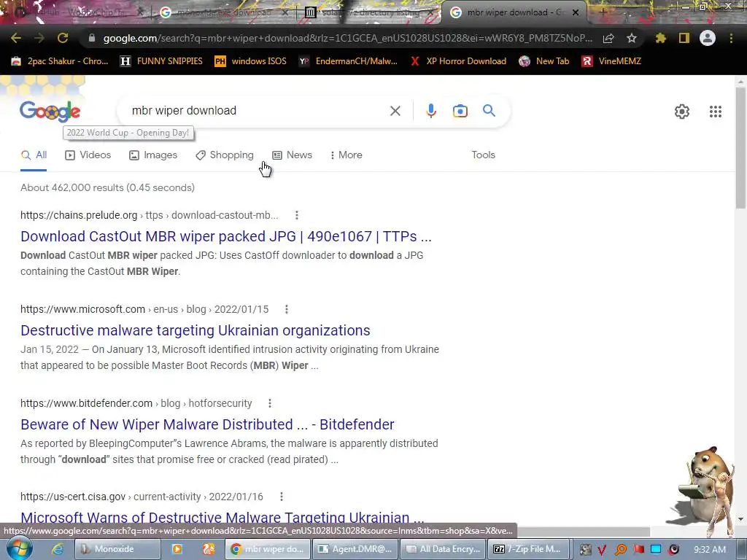Close the mbr wiper download tab
The height and width of the screenshot is (560, 747).
576,12
